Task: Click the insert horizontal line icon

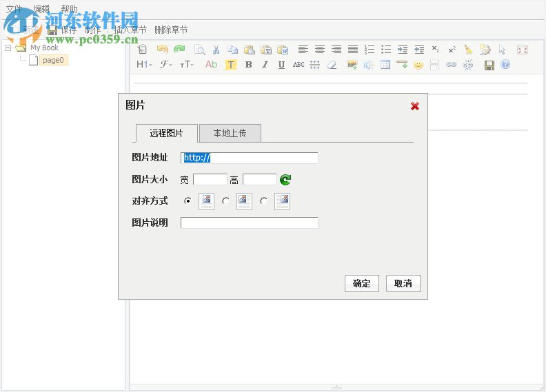Action: 402,65
